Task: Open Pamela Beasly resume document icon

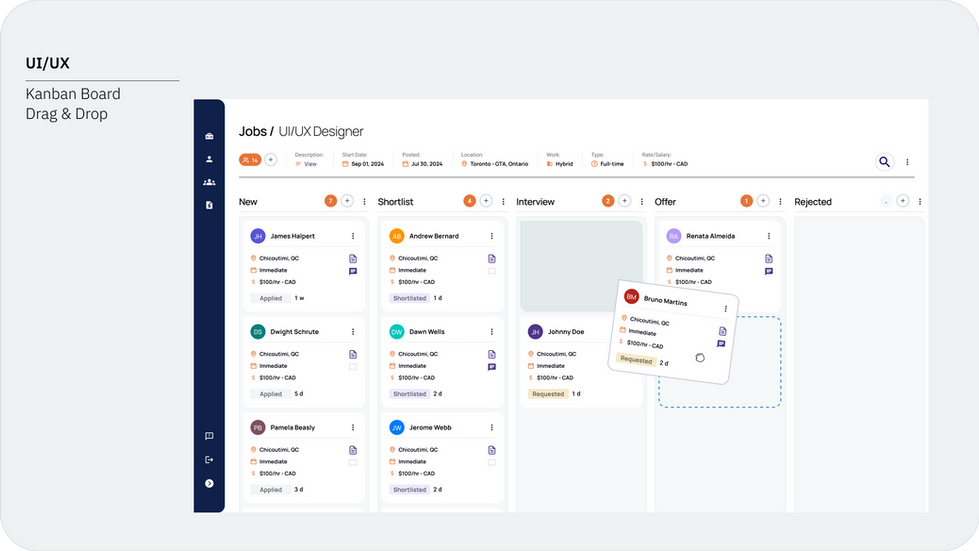Action: (x=353, y=450)
